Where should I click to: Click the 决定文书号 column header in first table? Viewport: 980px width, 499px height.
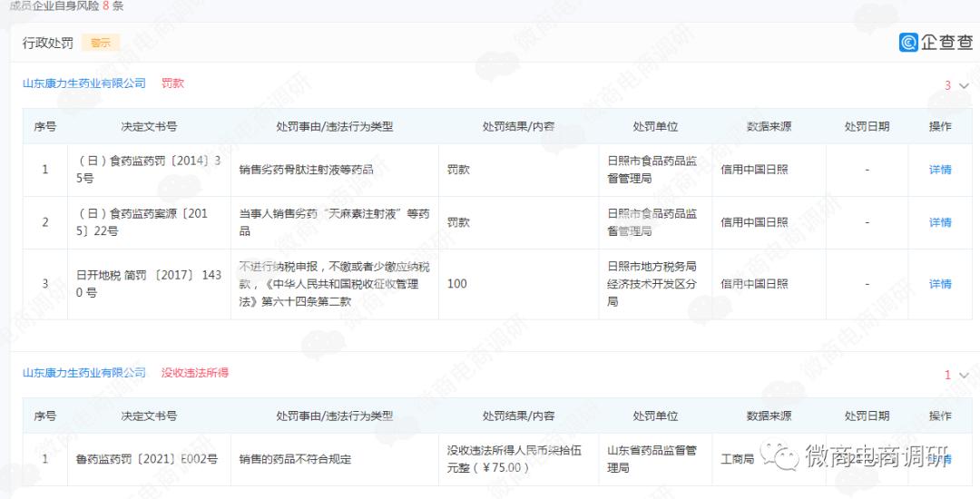pos(149,126)
